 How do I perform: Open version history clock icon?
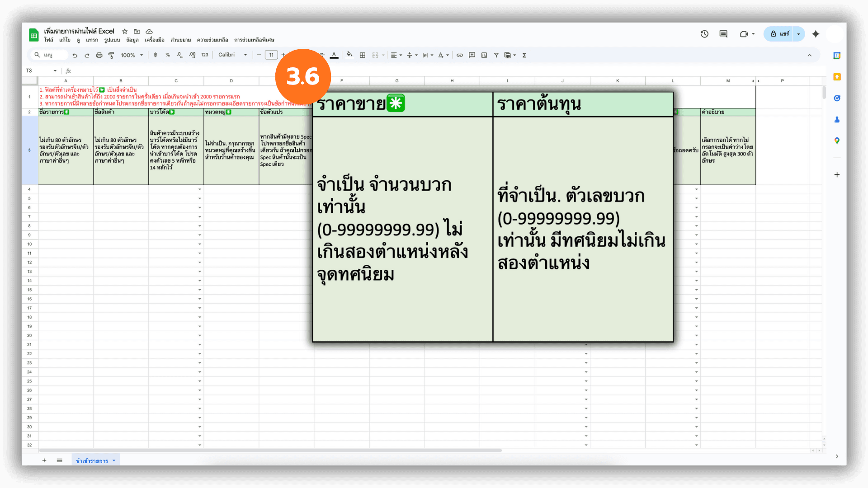pyautogui.click(x=704, y=34)
